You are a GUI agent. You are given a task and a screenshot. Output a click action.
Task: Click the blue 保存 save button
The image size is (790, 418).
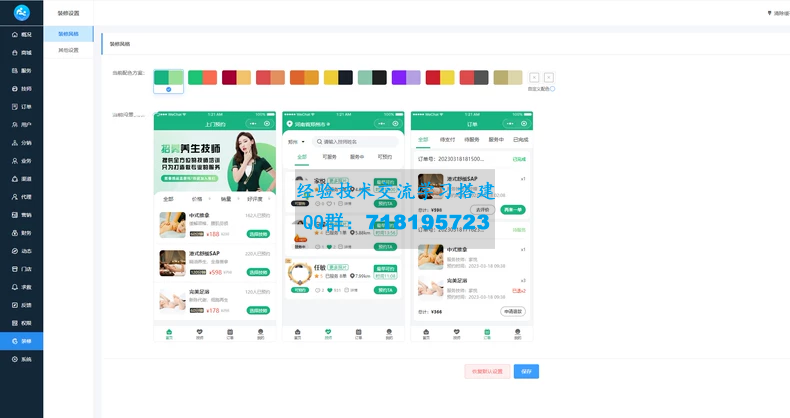click(x=527, y=371)
